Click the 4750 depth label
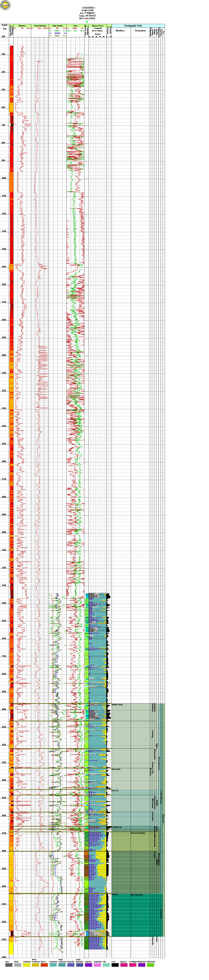 pos(4,833)
